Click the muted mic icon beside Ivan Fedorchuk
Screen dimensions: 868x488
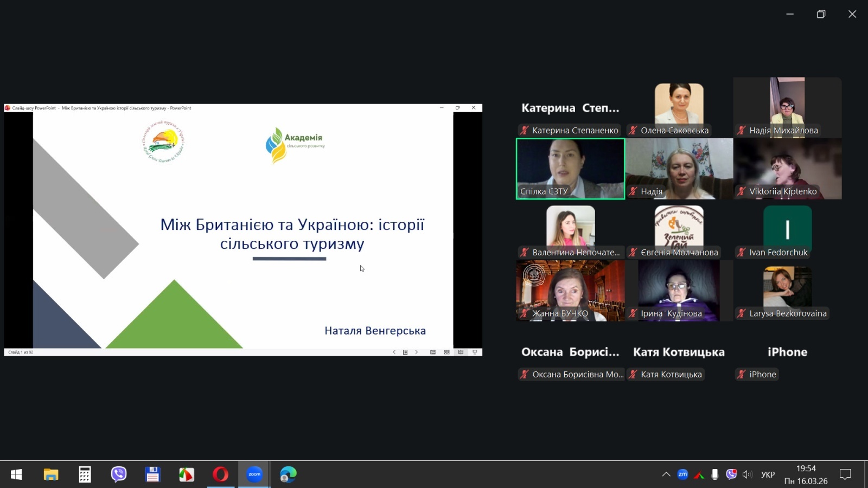coord(741,252)
